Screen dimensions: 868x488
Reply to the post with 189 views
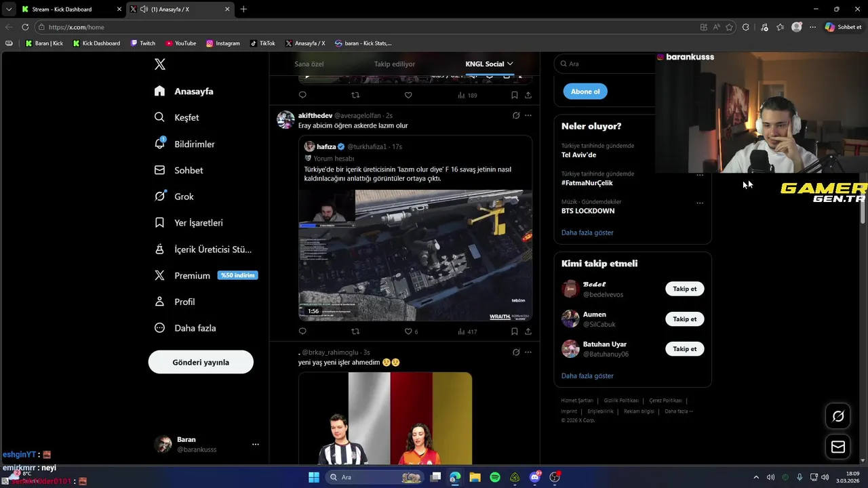click(x=302, y=95)
